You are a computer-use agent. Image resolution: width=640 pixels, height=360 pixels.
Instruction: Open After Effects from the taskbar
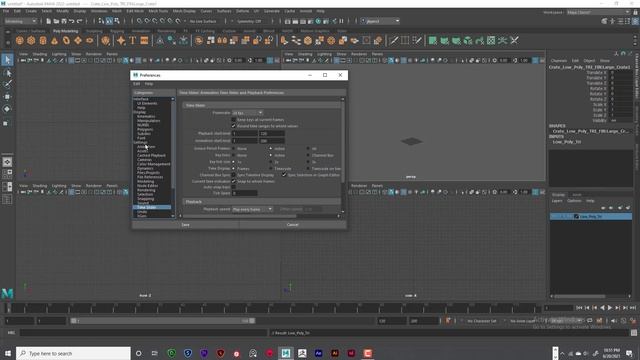tap(318, 353)
